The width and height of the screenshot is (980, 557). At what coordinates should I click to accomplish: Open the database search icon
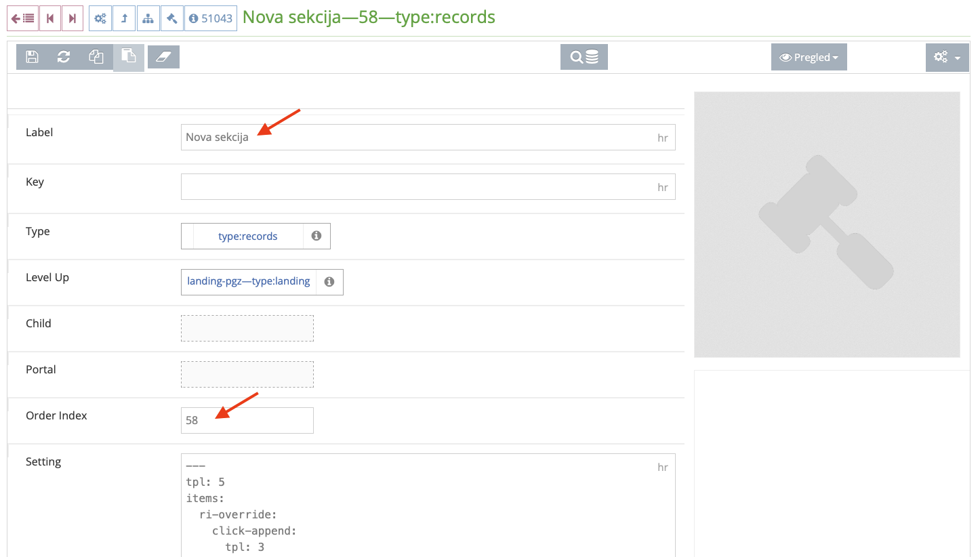click(x=584, y=57)
